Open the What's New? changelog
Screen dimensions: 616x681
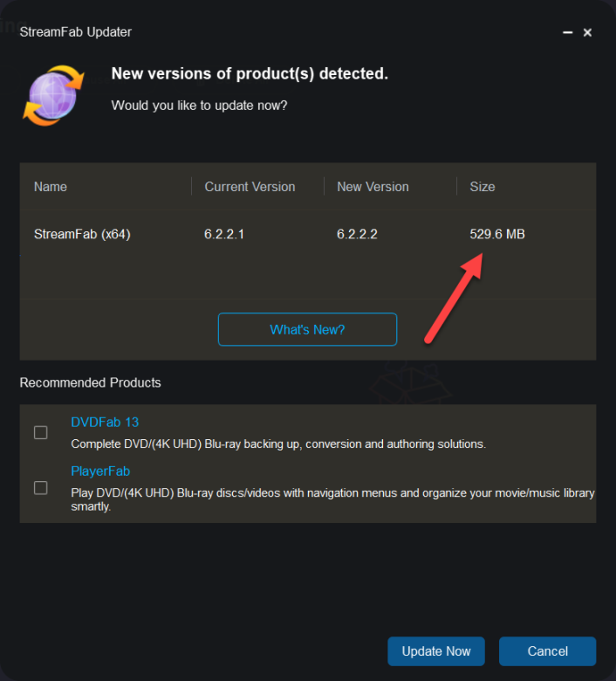click(x=307, y=330)
